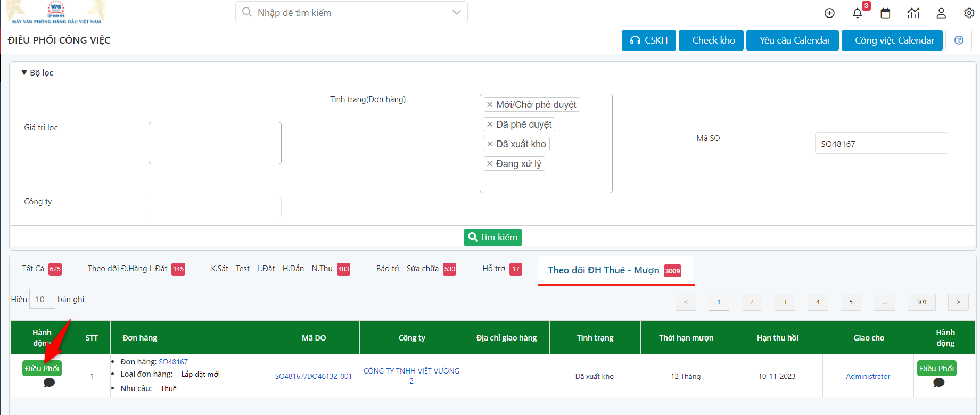Open the Tình trạng multi-select box

[x=546, y=144]
